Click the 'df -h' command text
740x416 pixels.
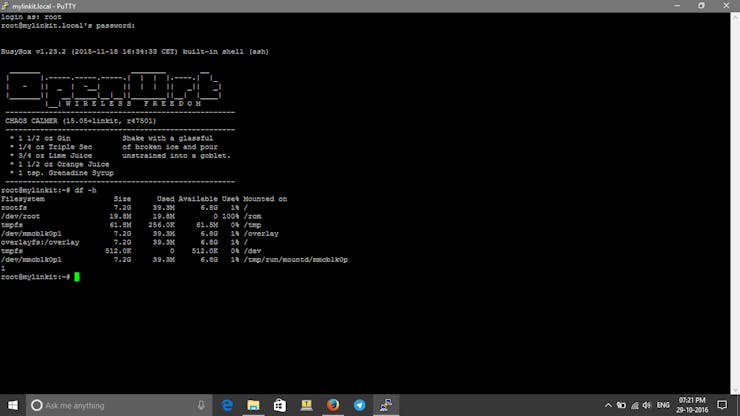[85, 190]
